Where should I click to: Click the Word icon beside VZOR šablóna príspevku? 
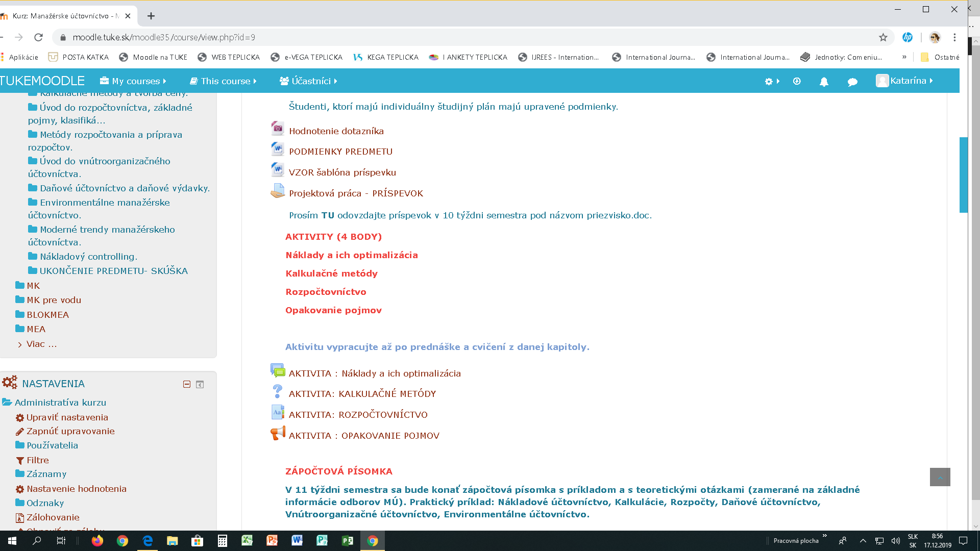pos(277,169)
